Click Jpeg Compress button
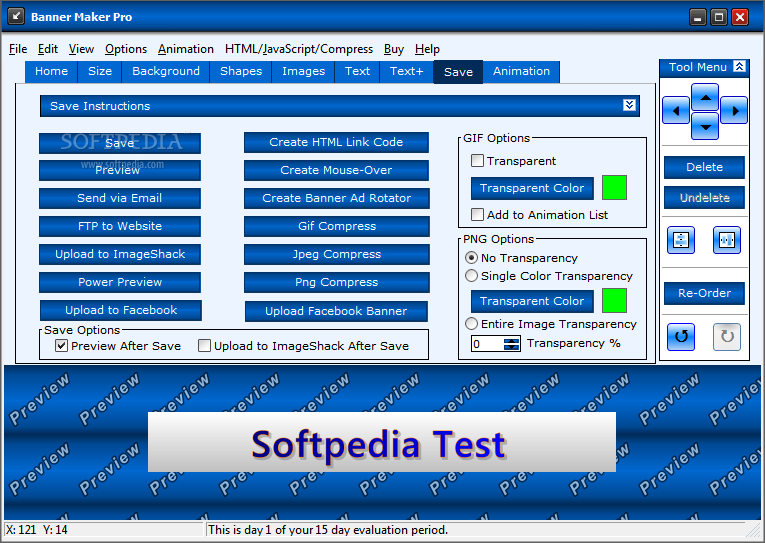 (x=337, y=254)
